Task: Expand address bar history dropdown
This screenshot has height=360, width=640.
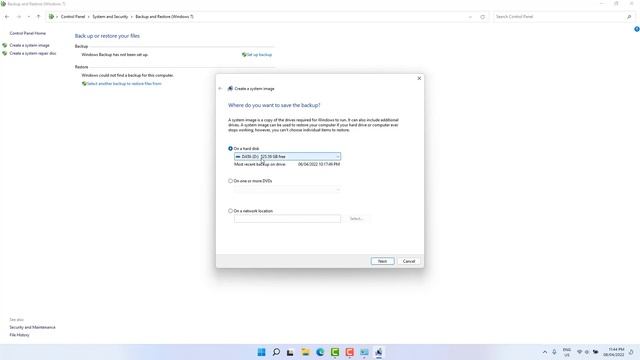Action: click(x=470, y=17)
